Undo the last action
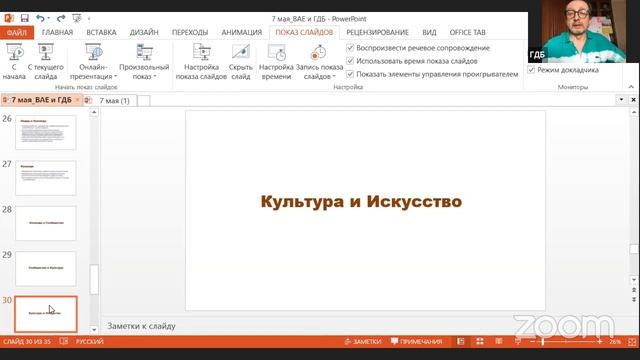This screenshot has height=360, width=640. click(x=40, y=18)
